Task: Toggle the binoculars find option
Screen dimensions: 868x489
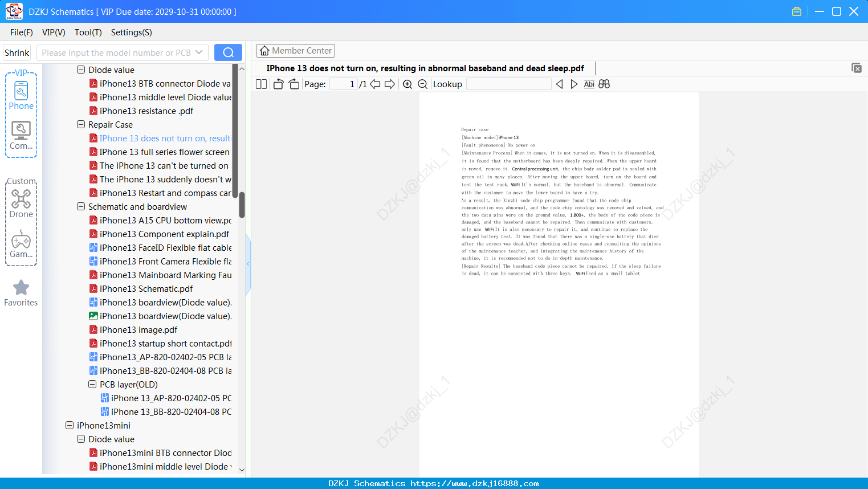Action: 604,84
